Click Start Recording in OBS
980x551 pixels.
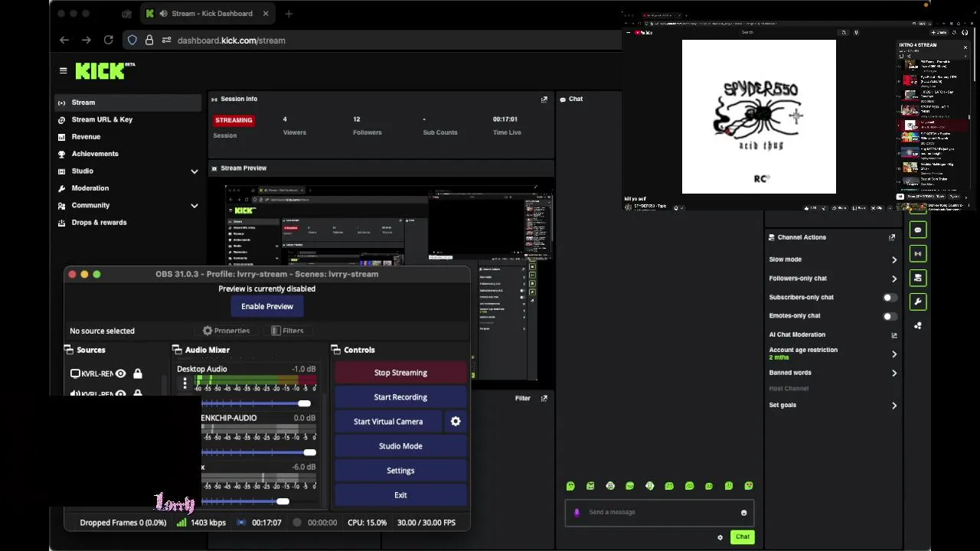(x=400, y=397)
